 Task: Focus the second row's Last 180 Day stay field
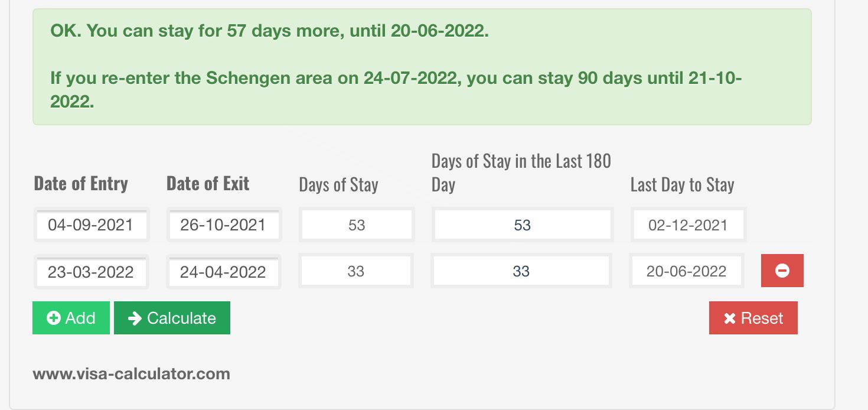tap(521, 272)
